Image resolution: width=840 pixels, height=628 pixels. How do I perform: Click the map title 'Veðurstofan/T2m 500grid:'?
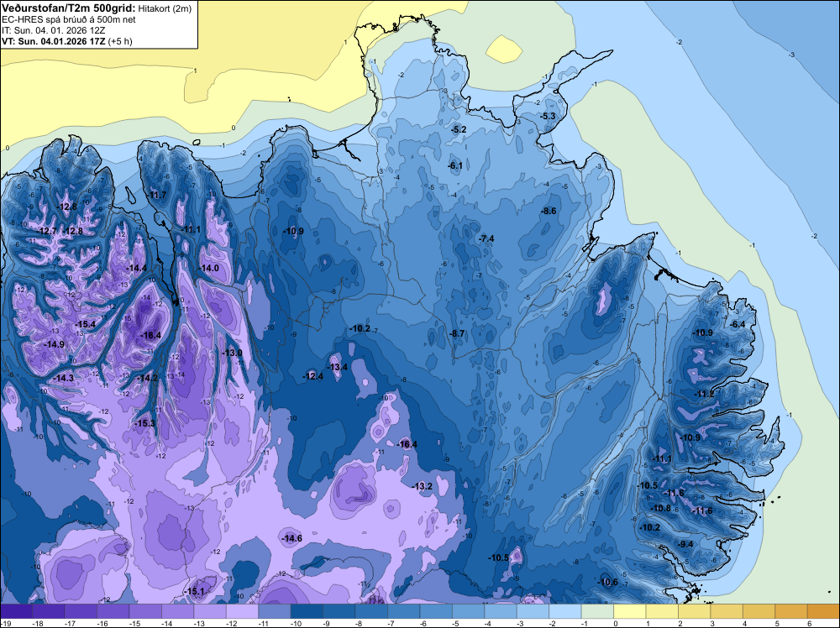[x=68, y=8]
